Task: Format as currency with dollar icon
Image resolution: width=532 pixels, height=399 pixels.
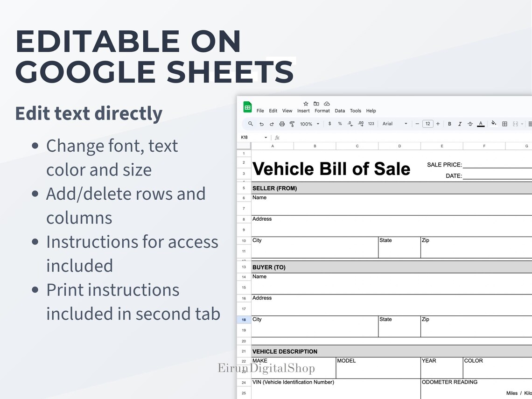Action: point(329,124)
